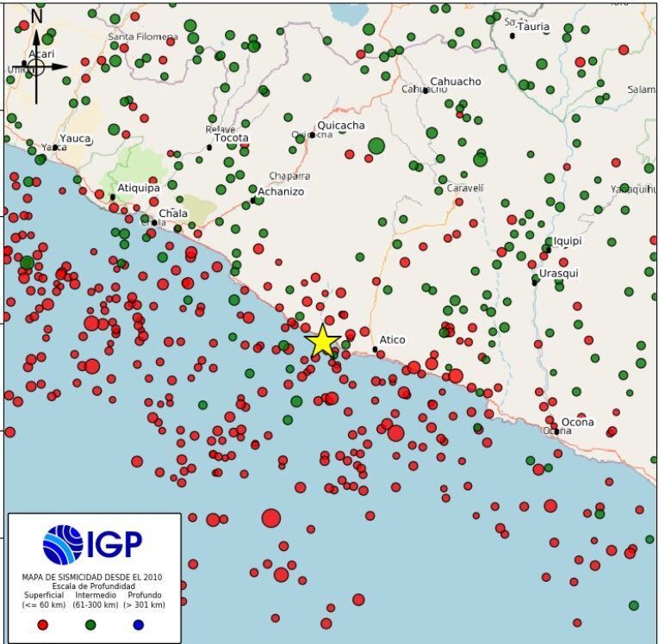Click the black dot marking Achanizo
Image resolution: width=659 pixels, height=644 pixels.
click(x=253, y=201)
